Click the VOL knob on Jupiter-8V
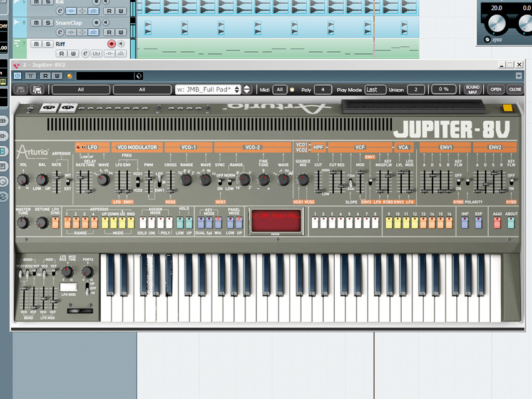Image resolution: width=532 pixels, height=399 pixels. pos(23,179)
